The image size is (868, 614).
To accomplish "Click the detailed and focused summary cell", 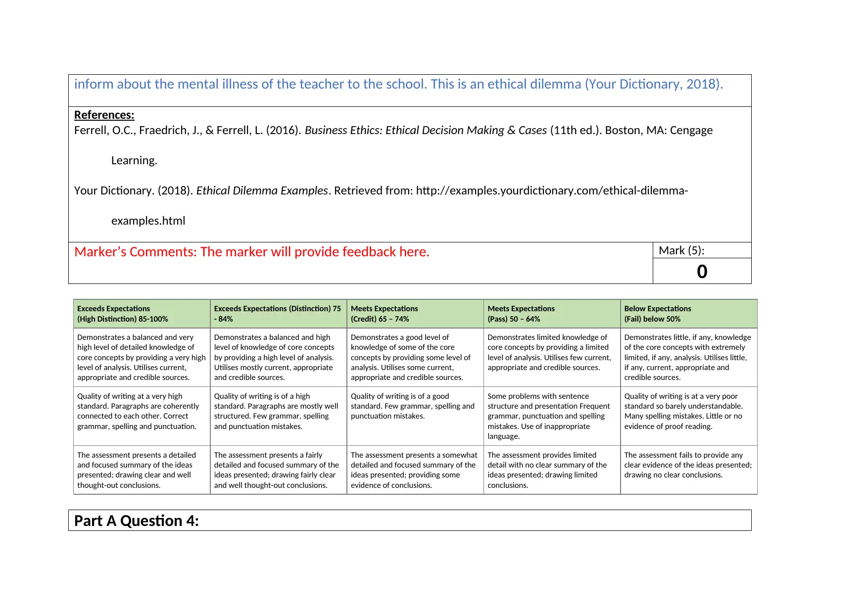I will click(x=142, y=470).
